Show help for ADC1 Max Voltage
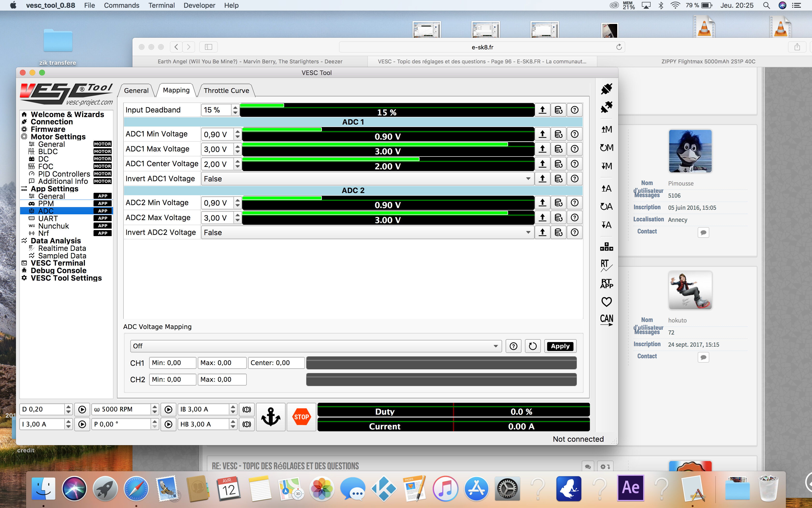The width and height of the screenshot is (812, 508). (x=574, y=149)
